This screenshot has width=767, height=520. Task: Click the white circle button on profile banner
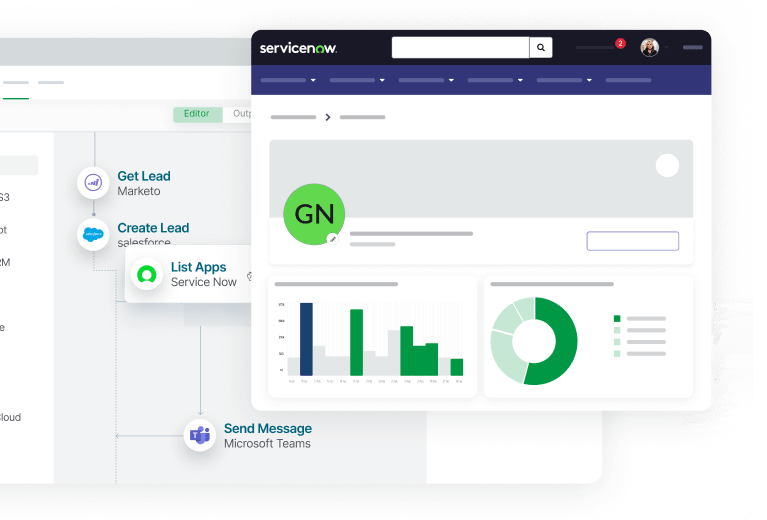[667, 165]
